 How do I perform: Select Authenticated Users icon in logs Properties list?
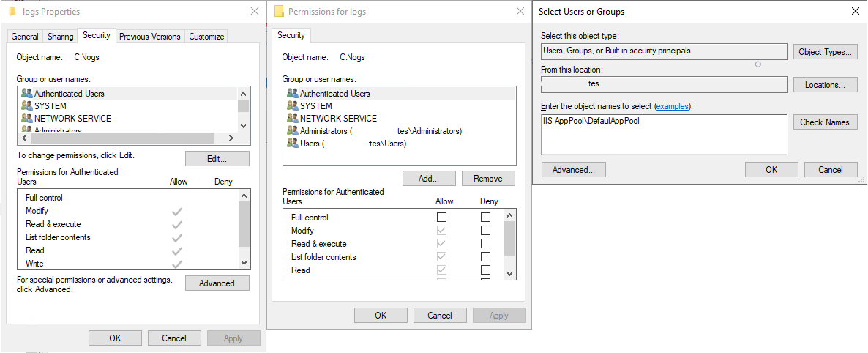[26, 94]
